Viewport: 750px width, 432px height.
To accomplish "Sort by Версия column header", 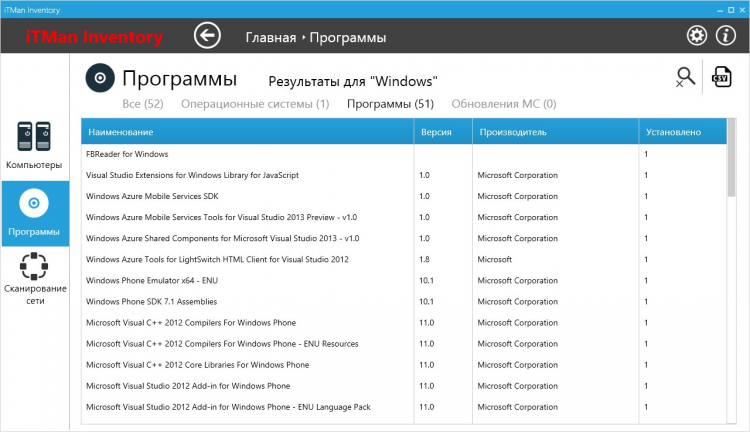I will 443,132.
